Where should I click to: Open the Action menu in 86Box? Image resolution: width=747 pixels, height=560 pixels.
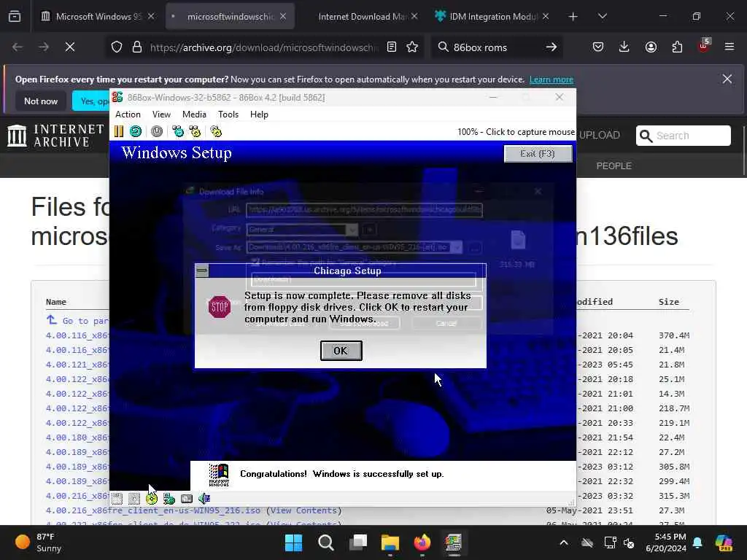click(x=128, y=114)
